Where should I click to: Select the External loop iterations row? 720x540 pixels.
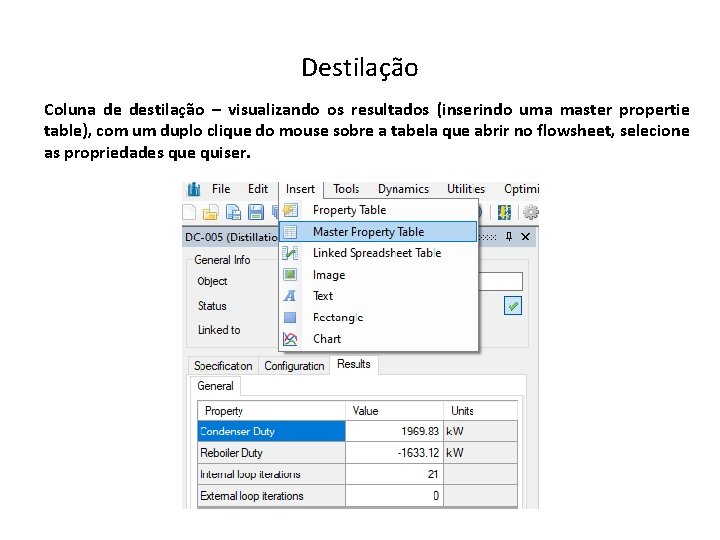click(357, 496)
